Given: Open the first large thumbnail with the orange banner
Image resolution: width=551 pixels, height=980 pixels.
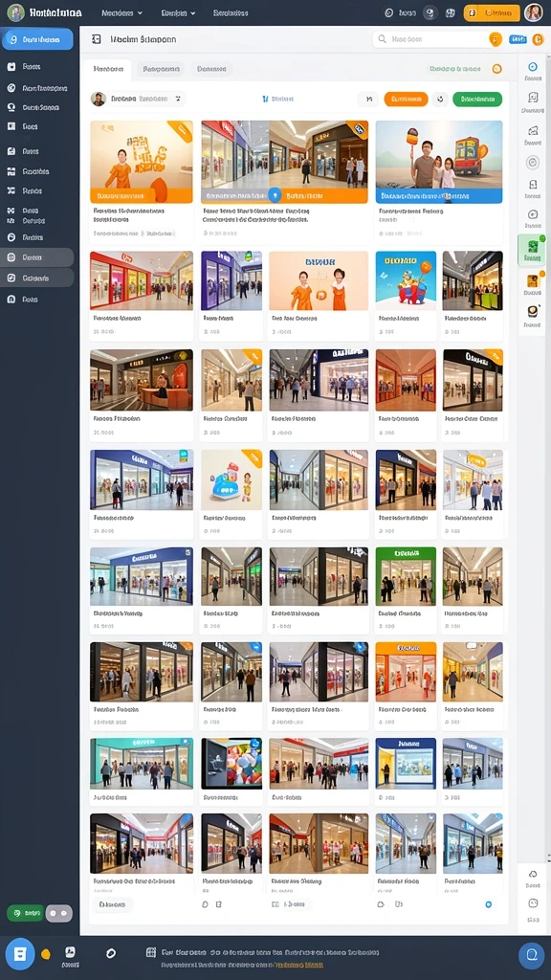Looking at the screenshot, I should (x=142, y=162).
